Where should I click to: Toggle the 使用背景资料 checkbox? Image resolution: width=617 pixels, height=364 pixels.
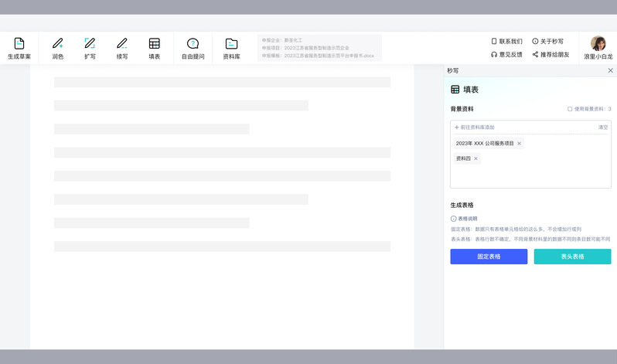pyautogui.click(x=570, y=109)
